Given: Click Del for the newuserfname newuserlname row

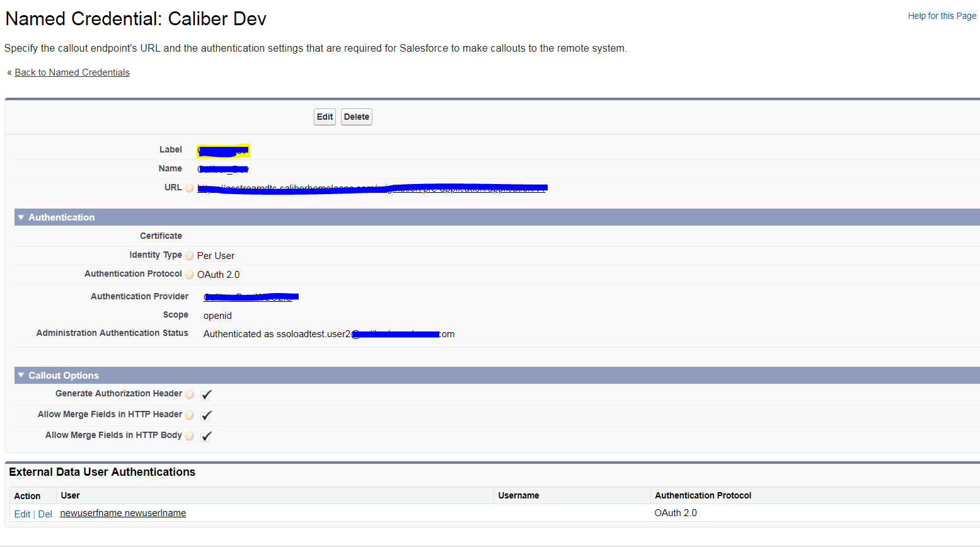Looking at the screenshot, I should 45,514.
